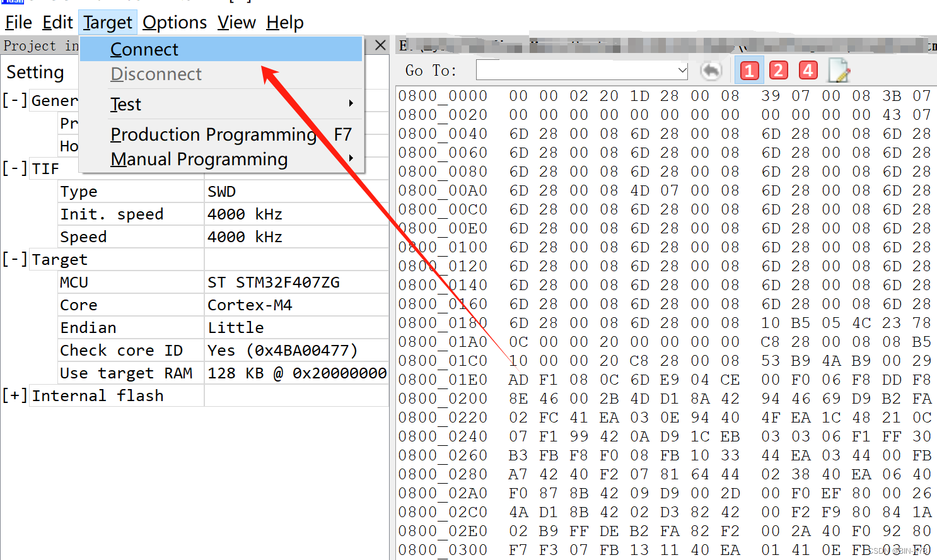Select the 1-byte data width view
937x560 pixels.
[749, 70]
